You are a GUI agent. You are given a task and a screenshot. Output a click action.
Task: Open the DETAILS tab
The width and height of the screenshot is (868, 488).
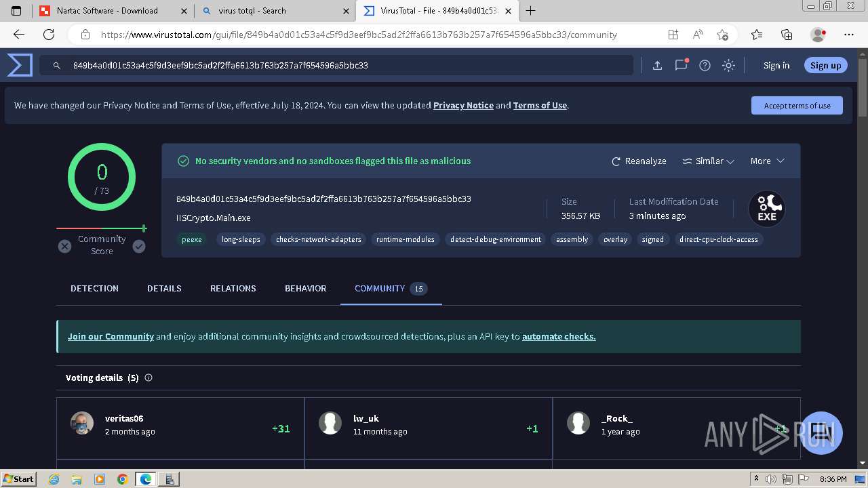[x=164, y=289]
